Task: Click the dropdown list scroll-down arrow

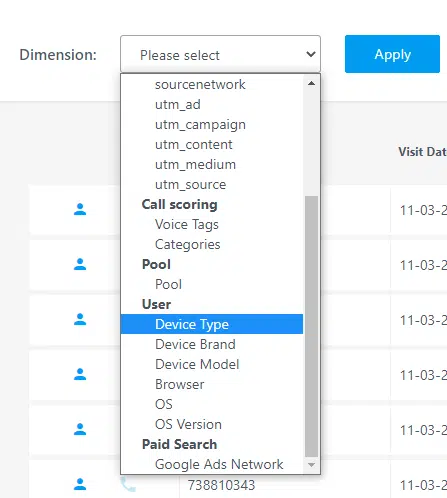Action: [311, 465]
